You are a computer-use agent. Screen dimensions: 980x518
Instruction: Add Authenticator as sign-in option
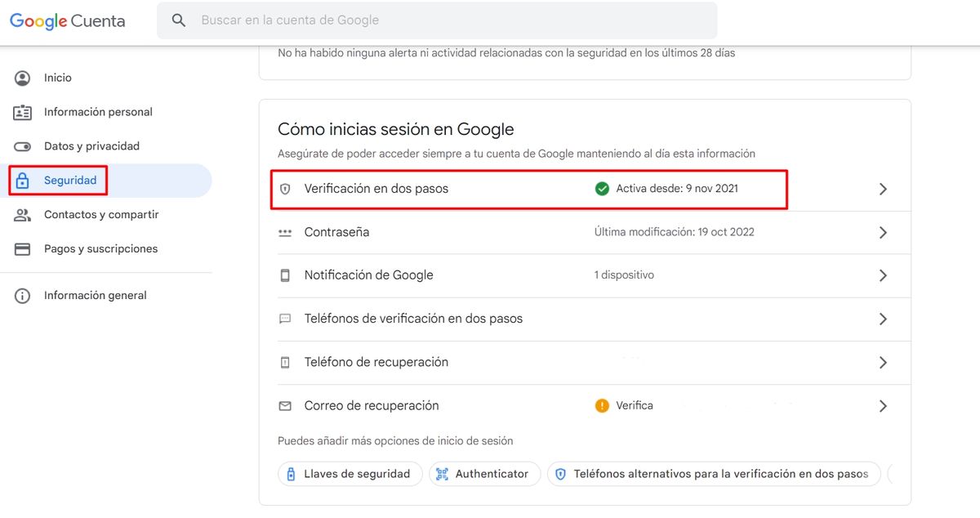(484, 473)
